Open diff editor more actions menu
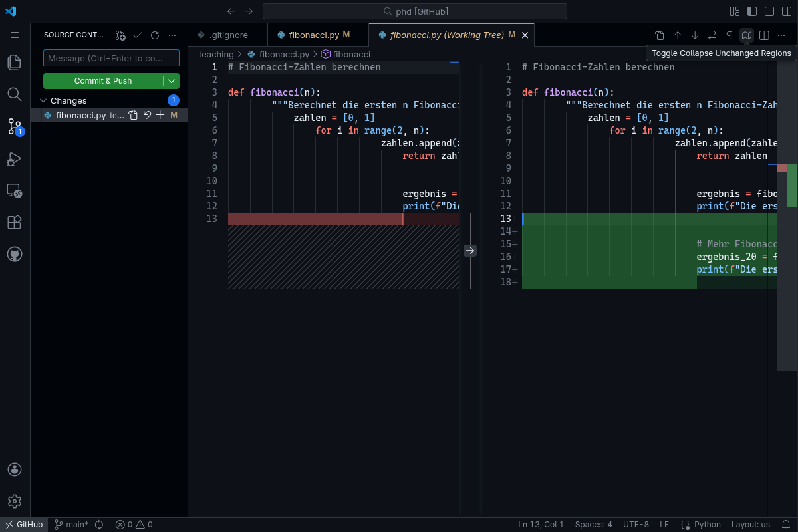Screen dimensions: 798x532 [x=781, y=35]
